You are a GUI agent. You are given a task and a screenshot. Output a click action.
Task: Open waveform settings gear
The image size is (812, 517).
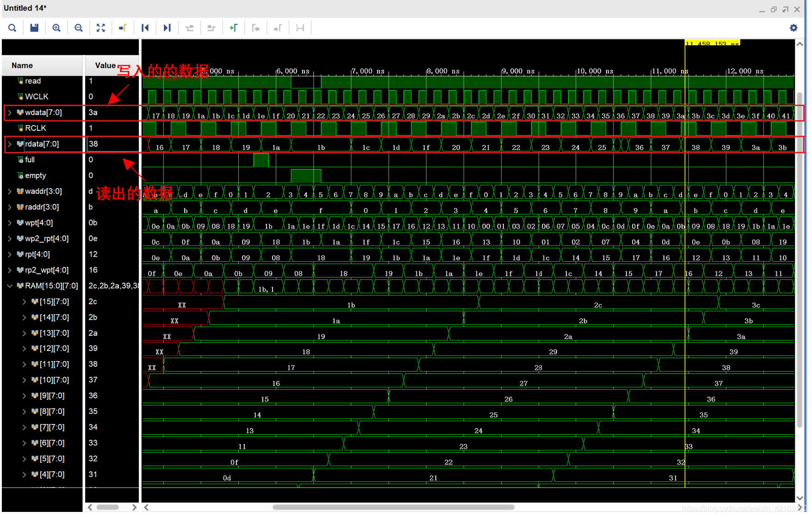(793, 28)
